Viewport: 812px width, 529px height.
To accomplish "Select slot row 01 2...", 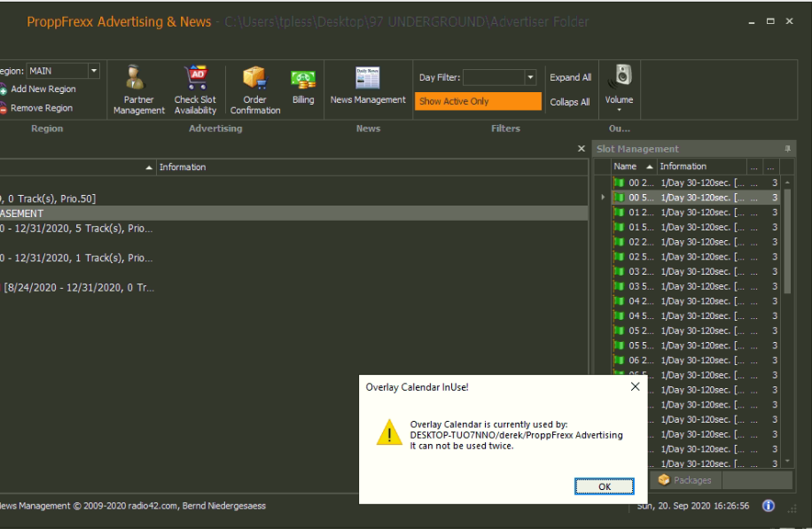I will [695, 213].
